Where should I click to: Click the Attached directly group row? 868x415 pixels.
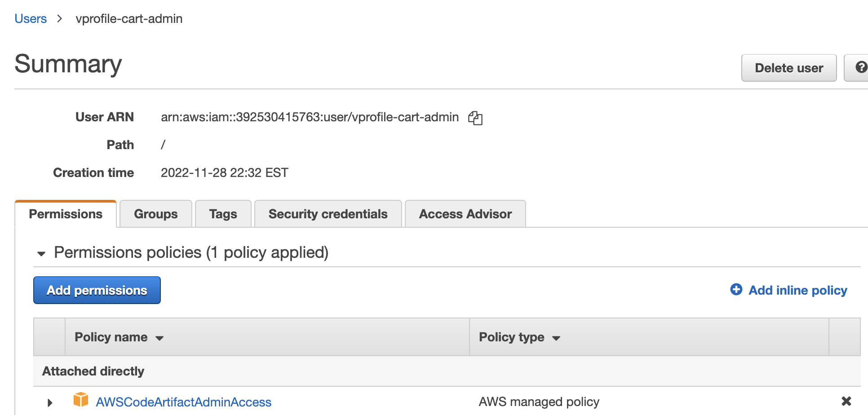coord(447,371)
